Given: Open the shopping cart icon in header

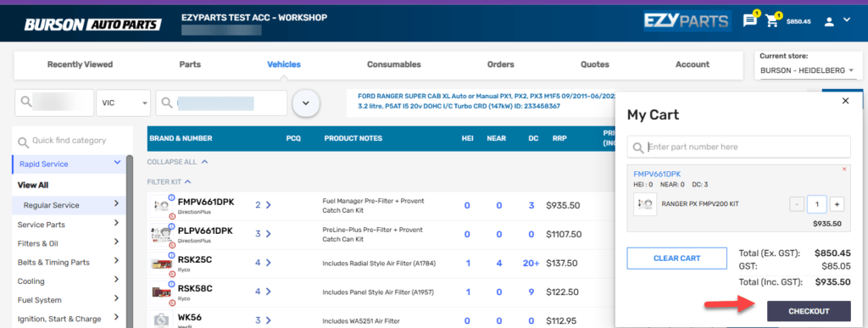Looking at the screenshot, I should [771, 21].
